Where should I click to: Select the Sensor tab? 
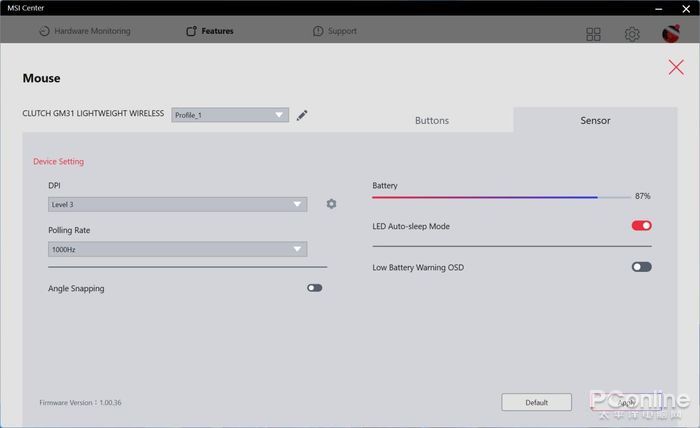click(x=595, y=121)
